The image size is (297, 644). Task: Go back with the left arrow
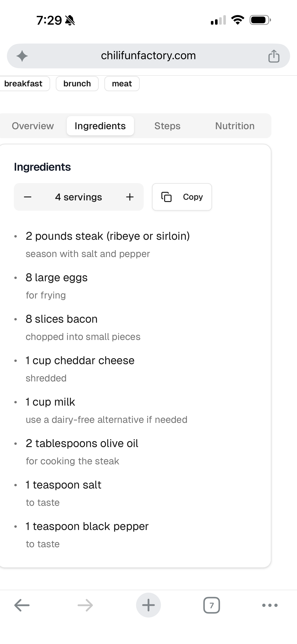point(22,605)
